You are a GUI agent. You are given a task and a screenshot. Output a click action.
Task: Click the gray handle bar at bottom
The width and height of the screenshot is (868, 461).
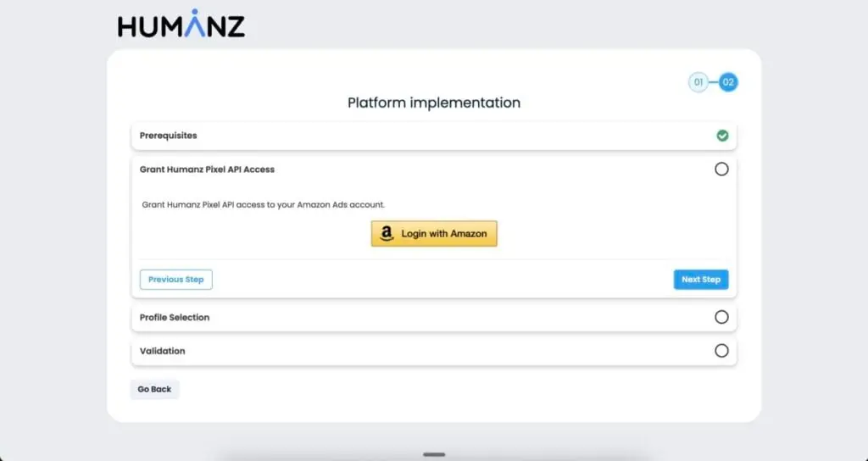434,454
